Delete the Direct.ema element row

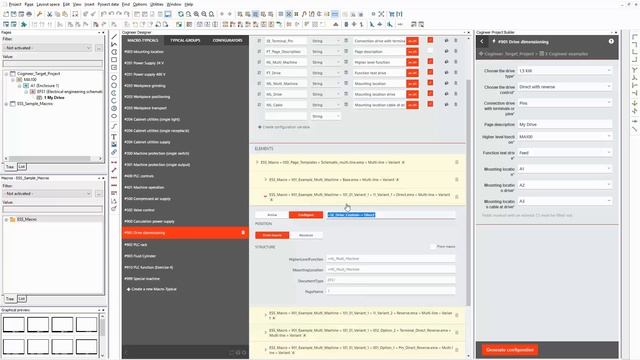pyautogui.click(x=457, y=197)
